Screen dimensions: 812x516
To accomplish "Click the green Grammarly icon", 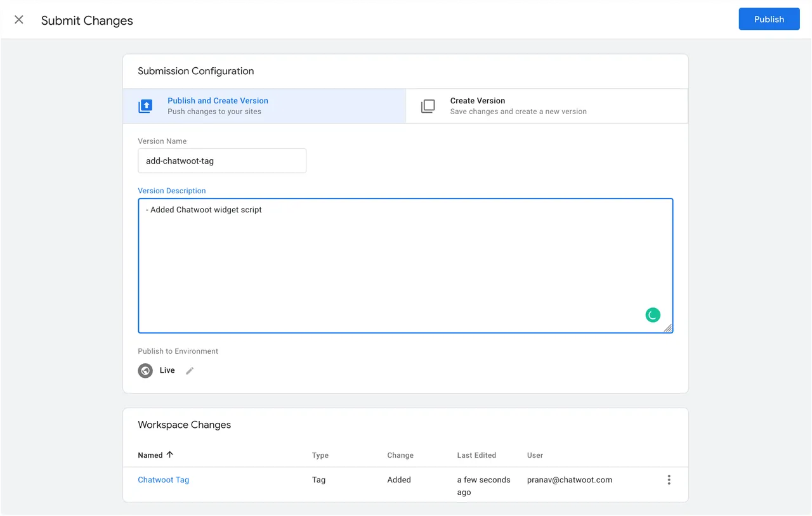I will coord(653,314).
